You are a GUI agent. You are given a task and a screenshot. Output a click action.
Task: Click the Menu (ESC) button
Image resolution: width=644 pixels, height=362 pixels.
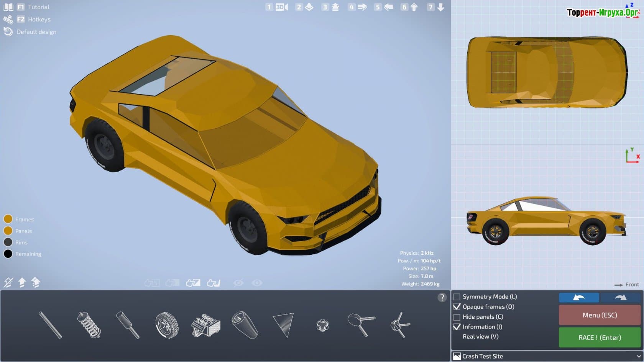[600, 315]
